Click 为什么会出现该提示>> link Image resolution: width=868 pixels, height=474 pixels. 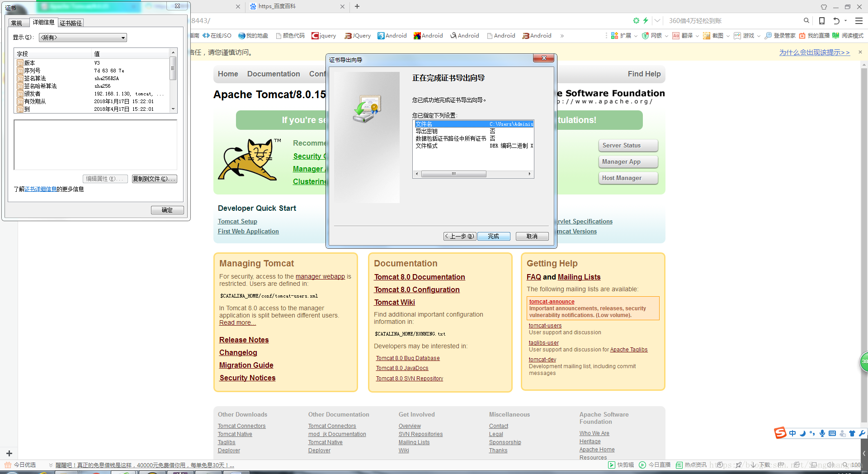(x=814, y=52)
